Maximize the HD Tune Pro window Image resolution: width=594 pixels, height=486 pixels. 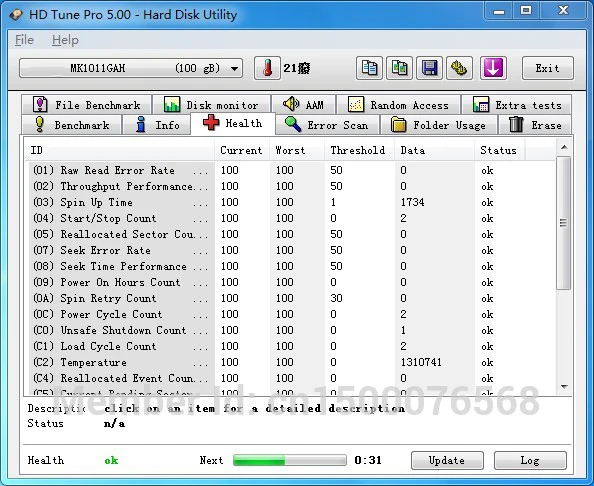526,11
